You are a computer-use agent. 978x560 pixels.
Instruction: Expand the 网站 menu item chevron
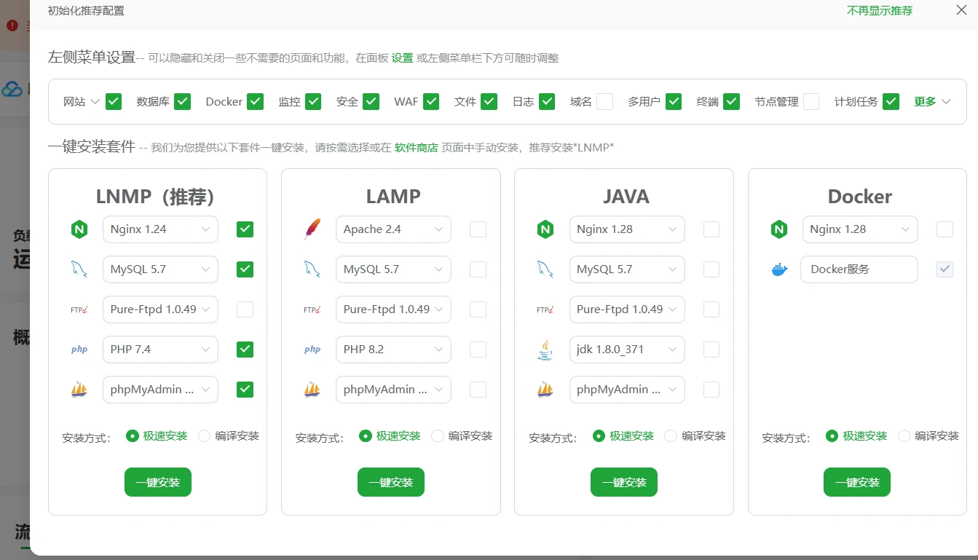tap(95, 102)
